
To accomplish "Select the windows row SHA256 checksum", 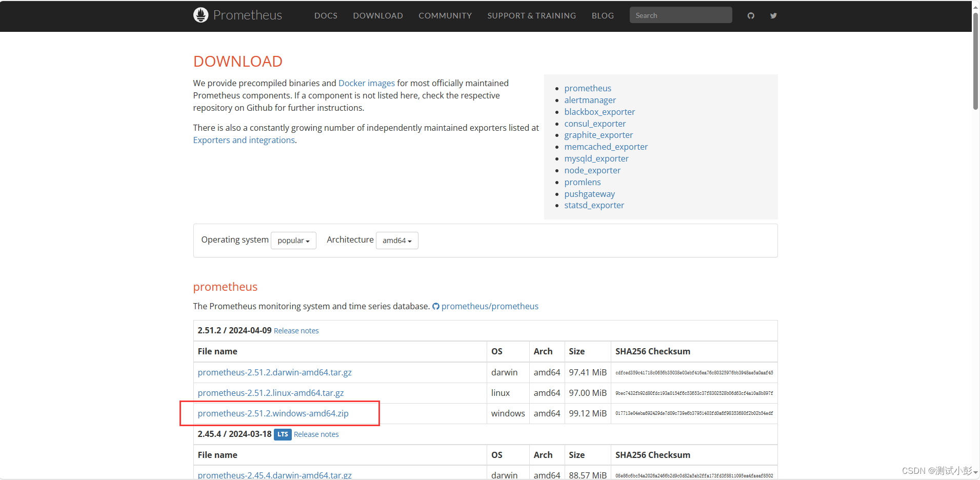I will [694, 413].
